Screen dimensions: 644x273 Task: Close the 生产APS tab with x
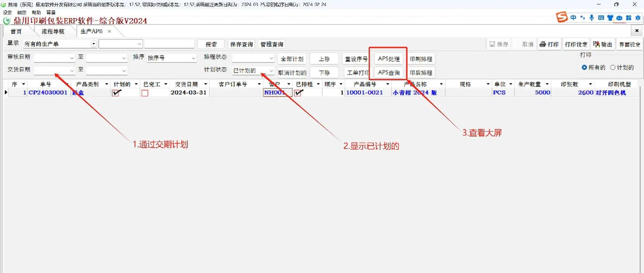click(x=109, y=31)
